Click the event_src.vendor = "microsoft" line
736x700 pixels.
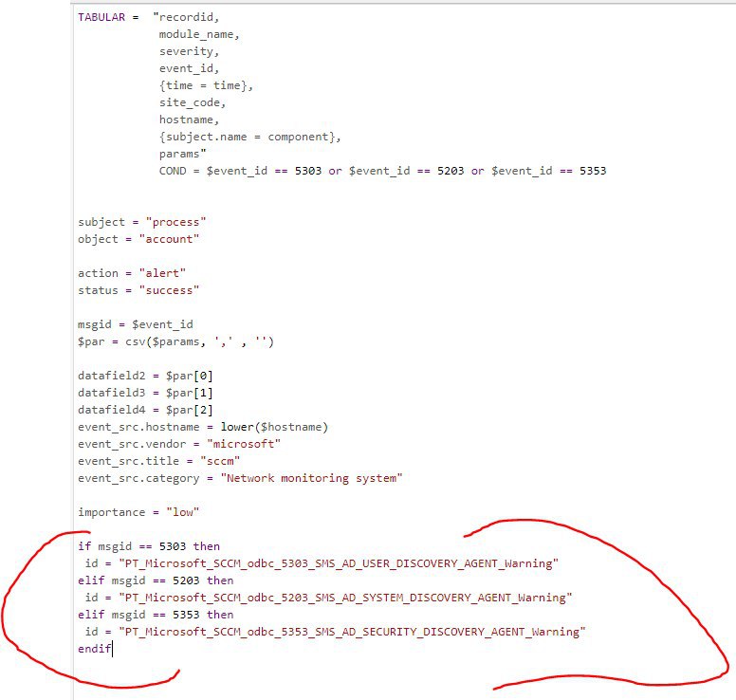[179, 444]
